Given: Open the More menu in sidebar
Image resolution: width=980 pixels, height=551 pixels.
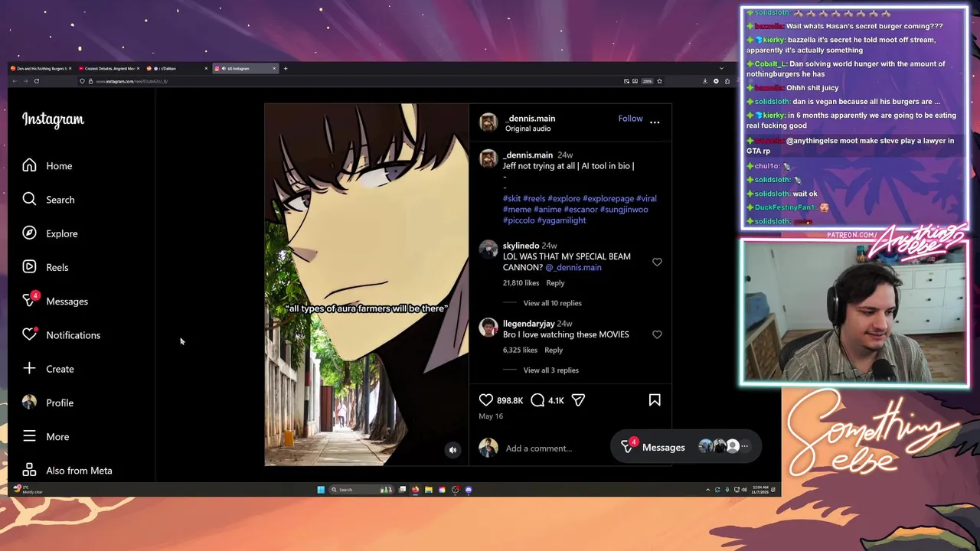Looking at the screenshot, I should [46, 436].
